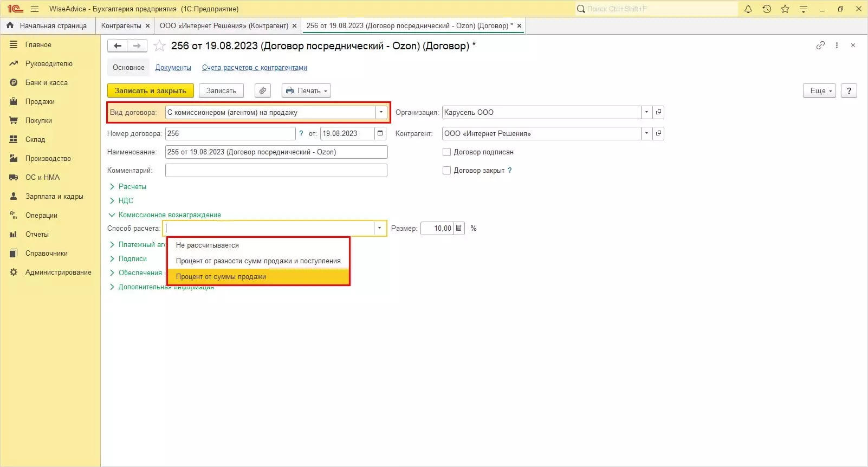
Task: Open the Организация dropdown arrow
Action: (x=646, y=112)
